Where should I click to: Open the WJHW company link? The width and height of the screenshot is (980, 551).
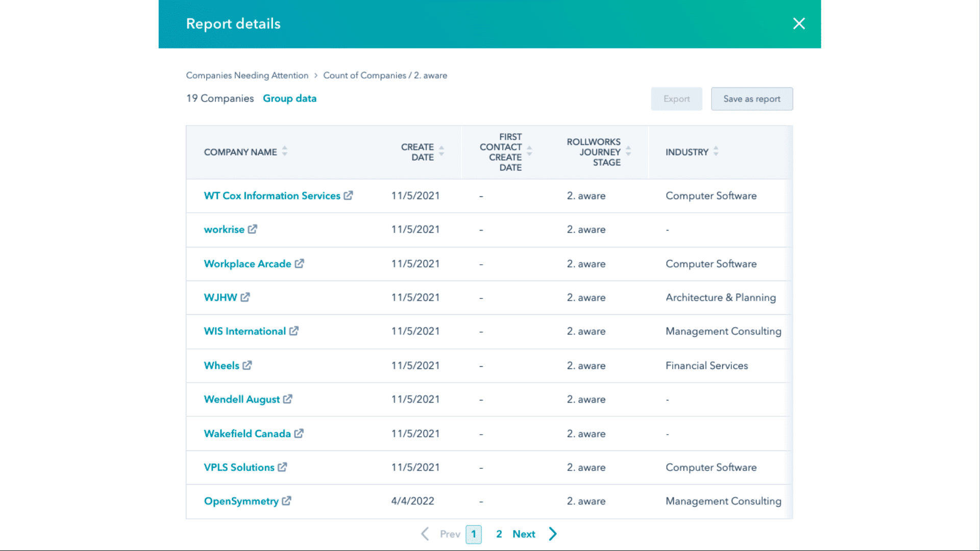(x=220, y=297)
